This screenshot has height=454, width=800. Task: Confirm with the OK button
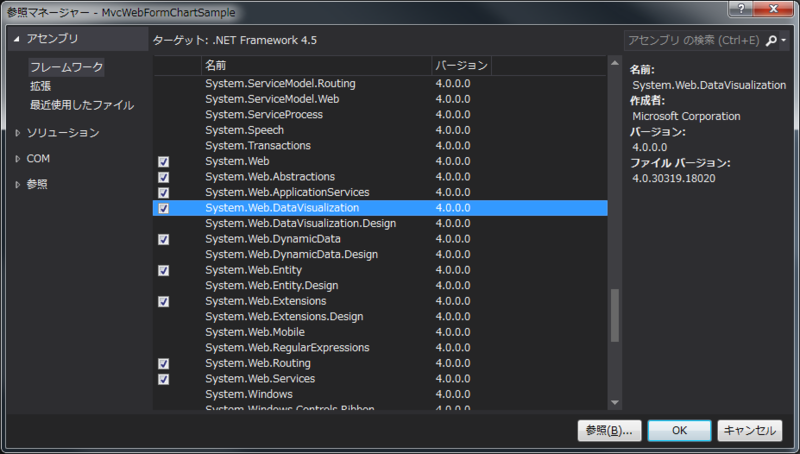click(679, 431)
